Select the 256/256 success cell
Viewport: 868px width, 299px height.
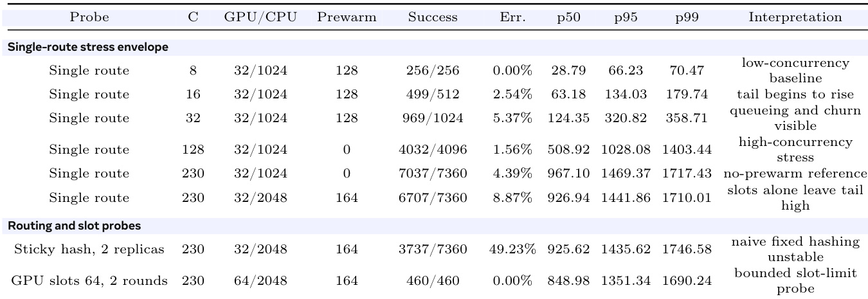(x=433, y=71)
